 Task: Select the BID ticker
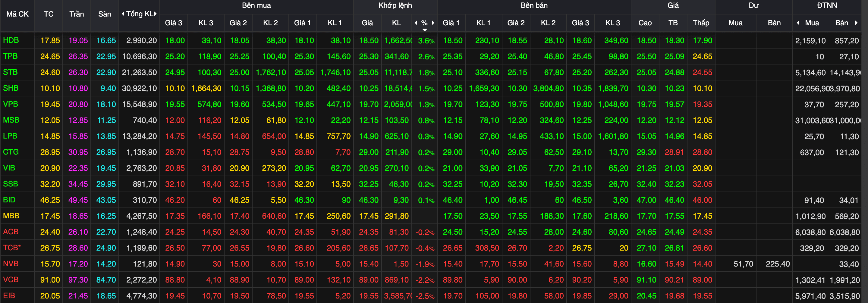9,200
